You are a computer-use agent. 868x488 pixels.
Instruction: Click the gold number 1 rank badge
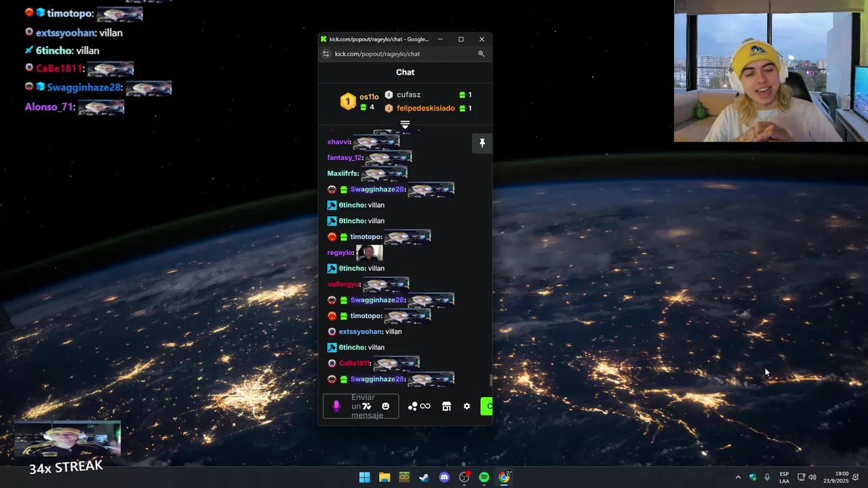point(348,102)
